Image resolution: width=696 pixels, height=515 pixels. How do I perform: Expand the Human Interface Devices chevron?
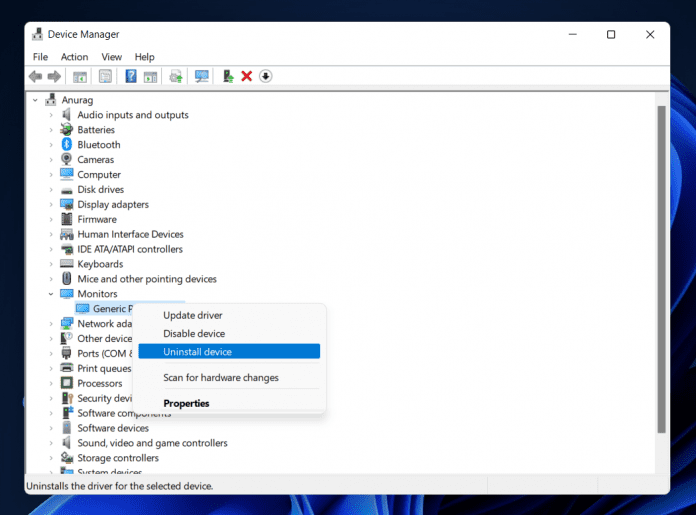[51, 234]
